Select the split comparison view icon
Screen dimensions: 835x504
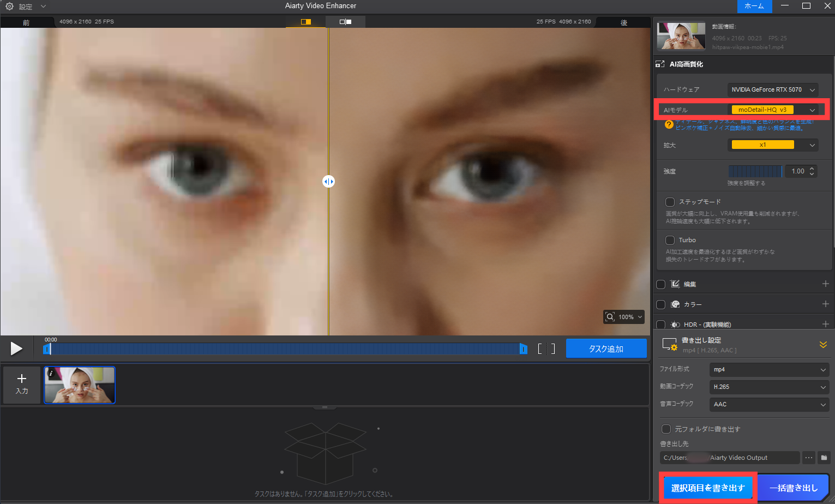305,22
